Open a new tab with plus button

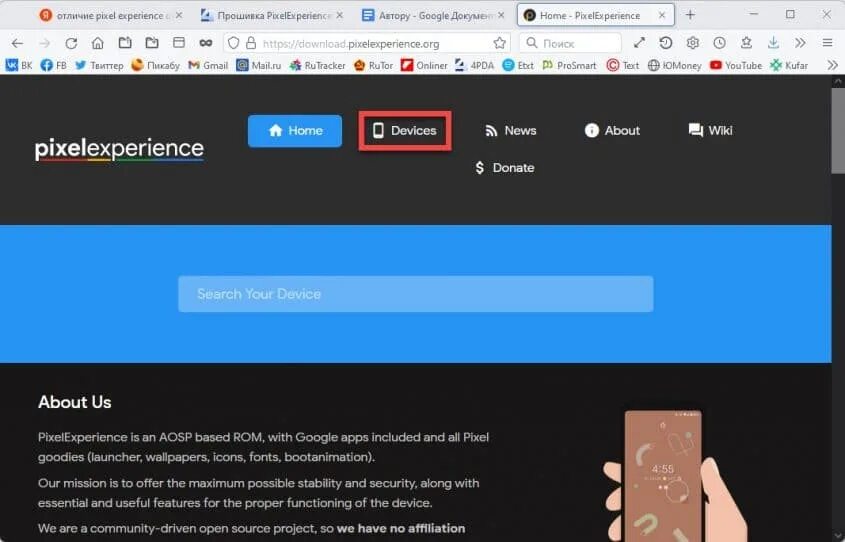pyautogui.click(x=690, y=15)
